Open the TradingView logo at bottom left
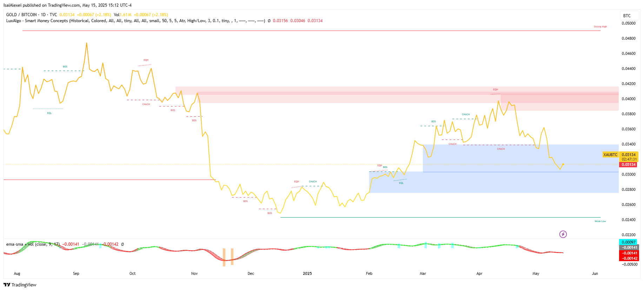This screenshot has width=644, height=291. point(20,285)
